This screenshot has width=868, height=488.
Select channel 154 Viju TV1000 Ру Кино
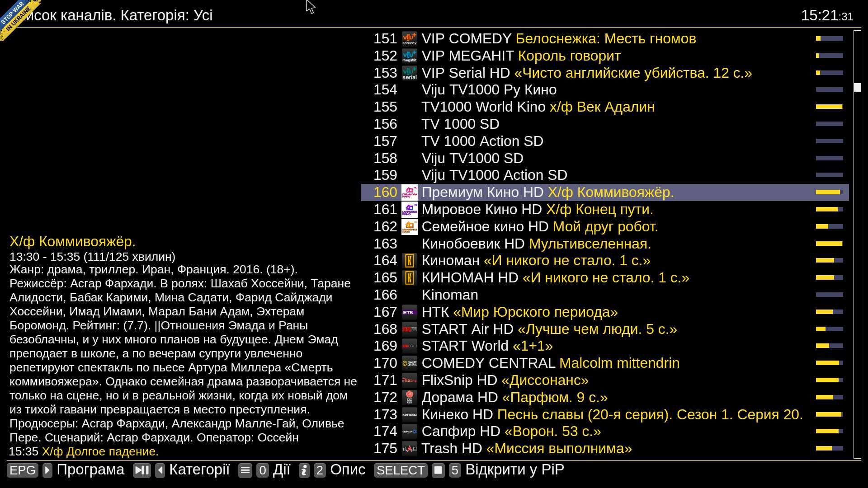click(605, 90)
